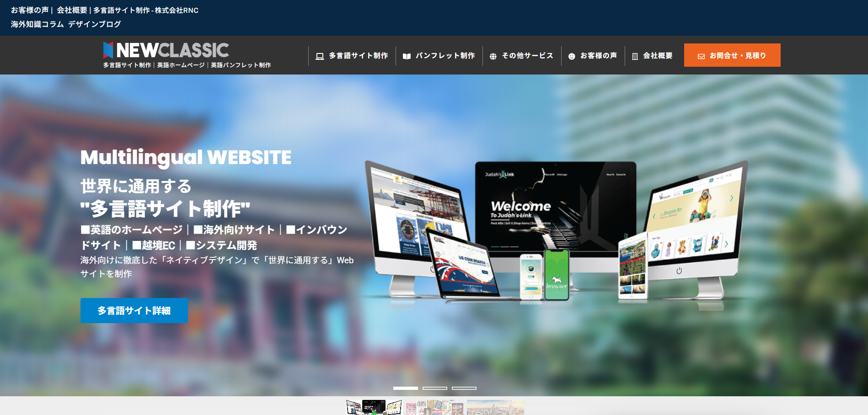Select the device mockups thumbnail below the slider
This screenshot has height=415, width=868.
point(374,407)
